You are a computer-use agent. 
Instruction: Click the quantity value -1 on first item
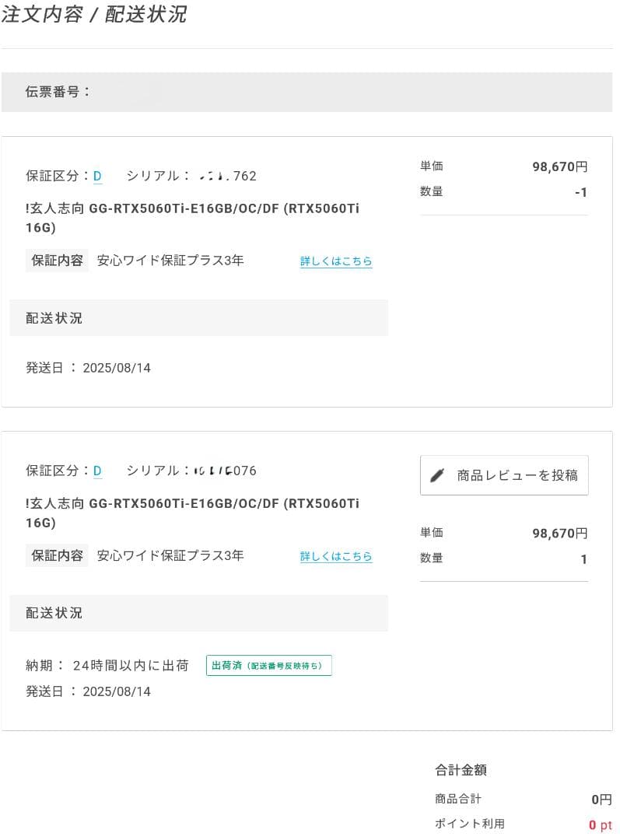coord(580,191)
